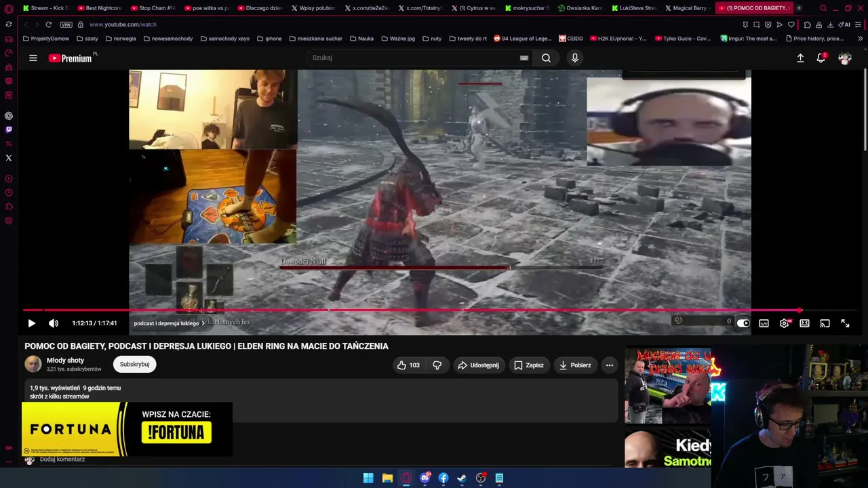Switch to 'LukiSteve Stream' browser tab
This screenshot has width=868, height=488.
633,8
